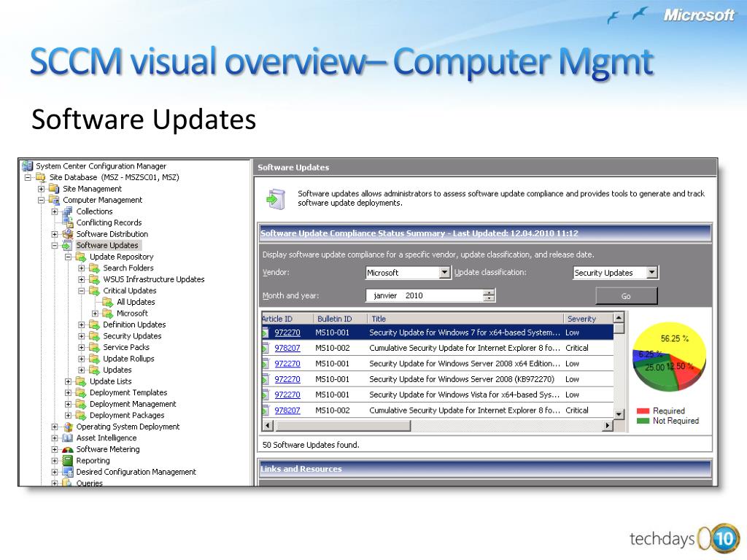Click the Update Repository folder icon

[81, 257]
